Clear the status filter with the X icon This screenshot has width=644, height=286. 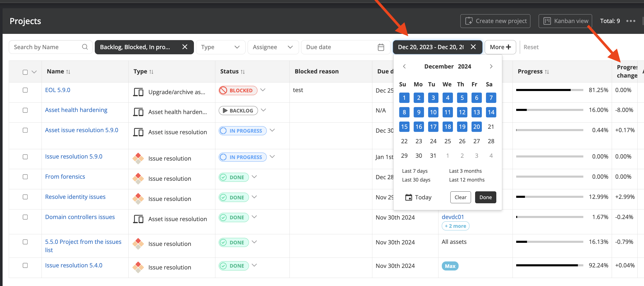(185, 47)
